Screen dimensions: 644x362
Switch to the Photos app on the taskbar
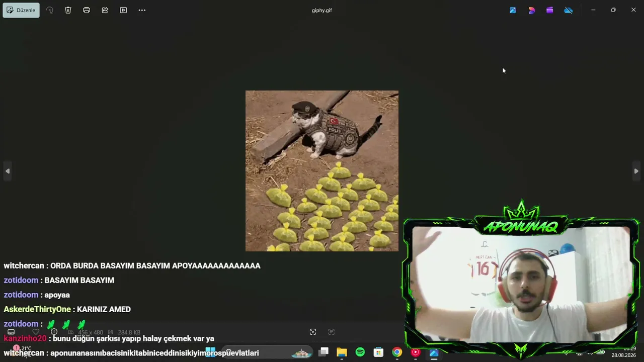pyautogui.click(x=434, y=352)
